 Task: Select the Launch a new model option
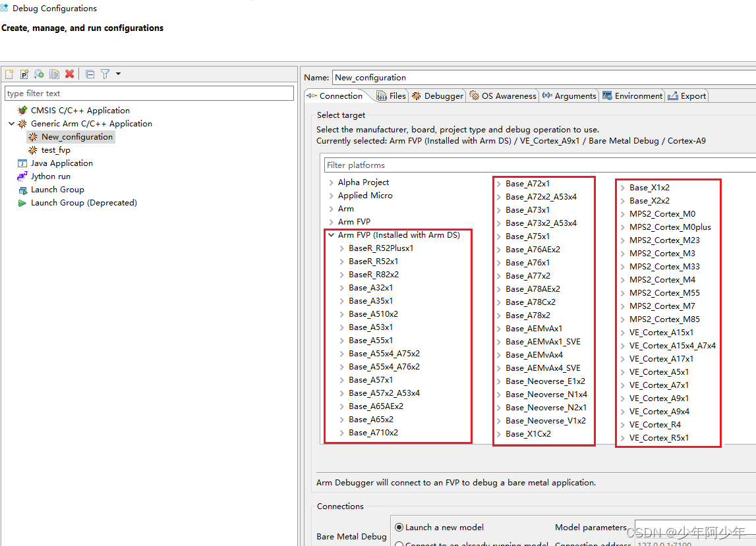(399, 527)
